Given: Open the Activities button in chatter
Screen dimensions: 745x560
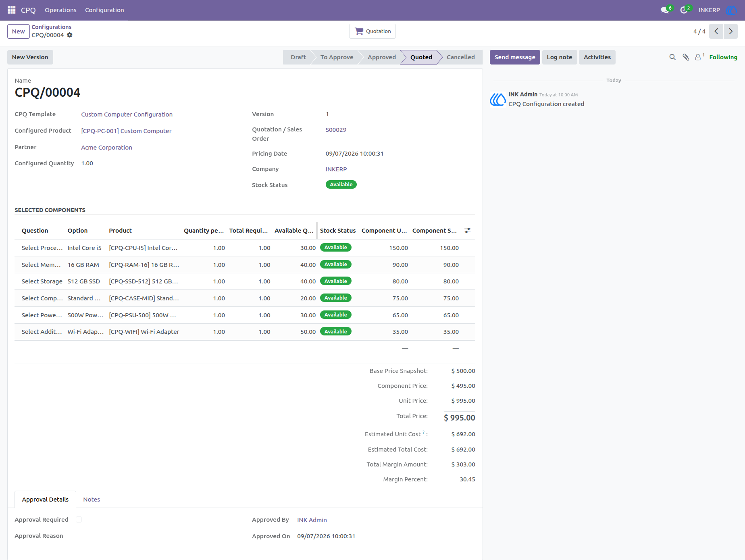Looking at the screenshot, I should [597, 57].
